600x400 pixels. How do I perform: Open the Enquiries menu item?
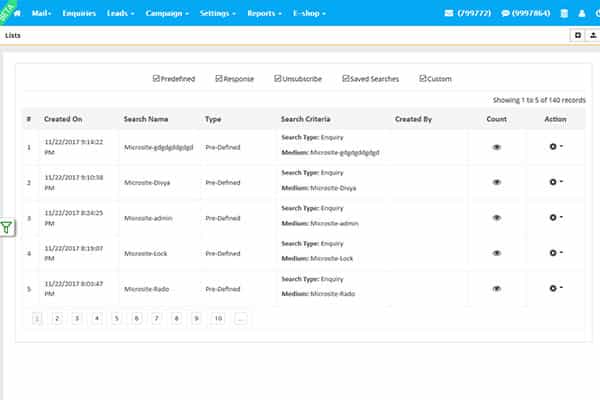click(79, 14)
